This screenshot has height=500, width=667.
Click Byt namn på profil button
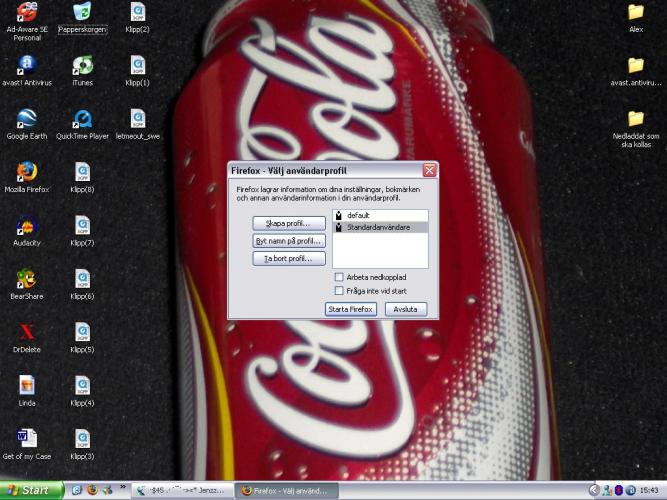pos(289,241)
